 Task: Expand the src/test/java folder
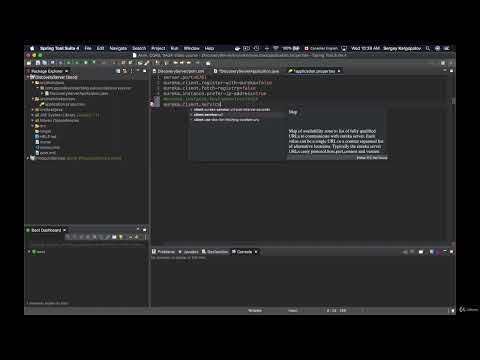point(33,110)
